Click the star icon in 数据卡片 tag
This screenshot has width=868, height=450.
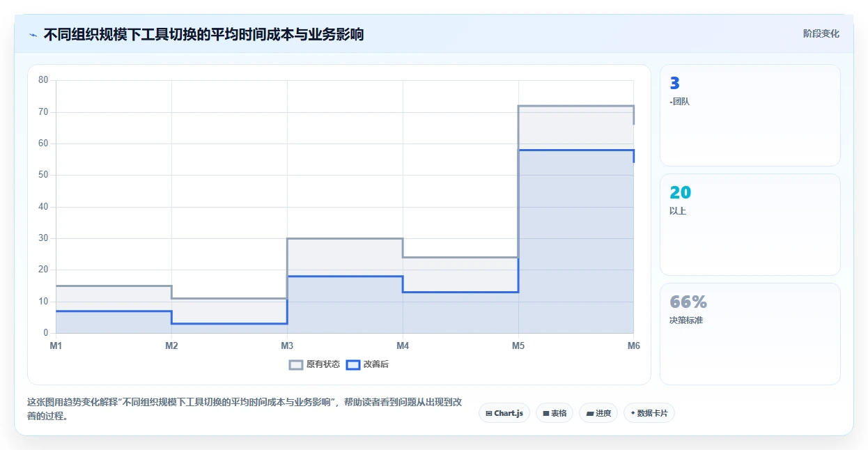click(x=633, y=413)
